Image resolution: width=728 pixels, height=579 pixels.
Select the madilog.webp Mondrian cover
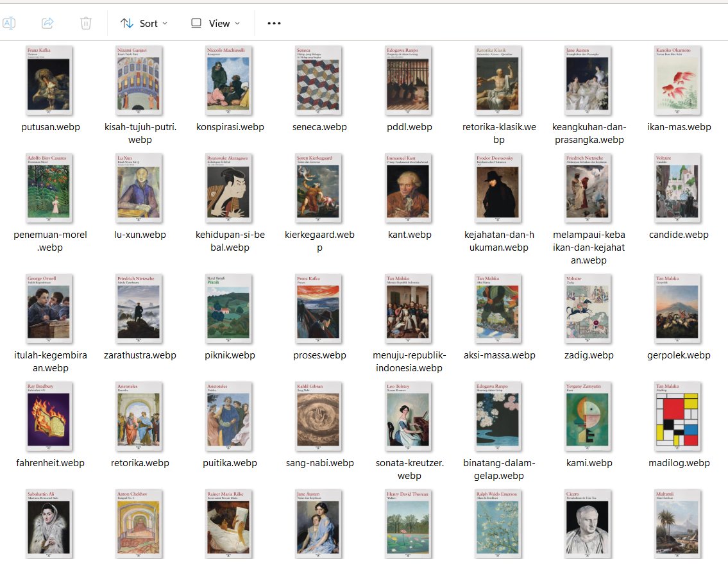[x=679, y=417]
